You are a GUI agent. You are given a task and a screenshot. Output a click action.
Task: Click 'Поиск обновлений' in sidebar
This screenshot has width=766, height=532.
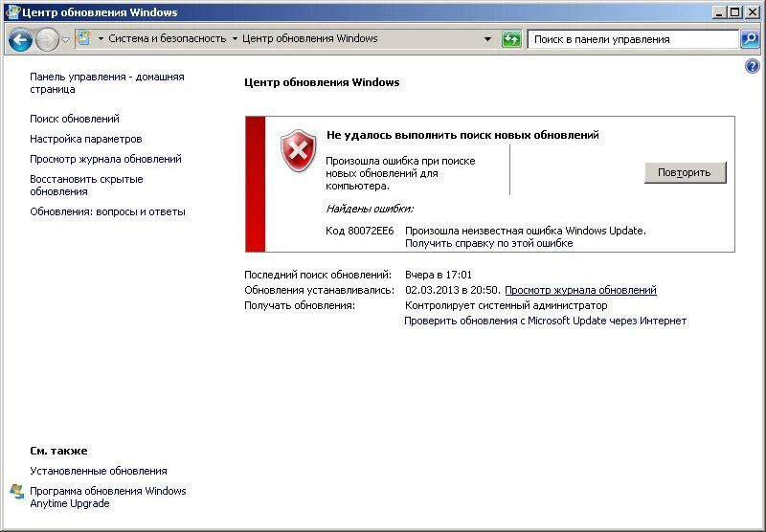pyautogui.click(x=75, y=119)
